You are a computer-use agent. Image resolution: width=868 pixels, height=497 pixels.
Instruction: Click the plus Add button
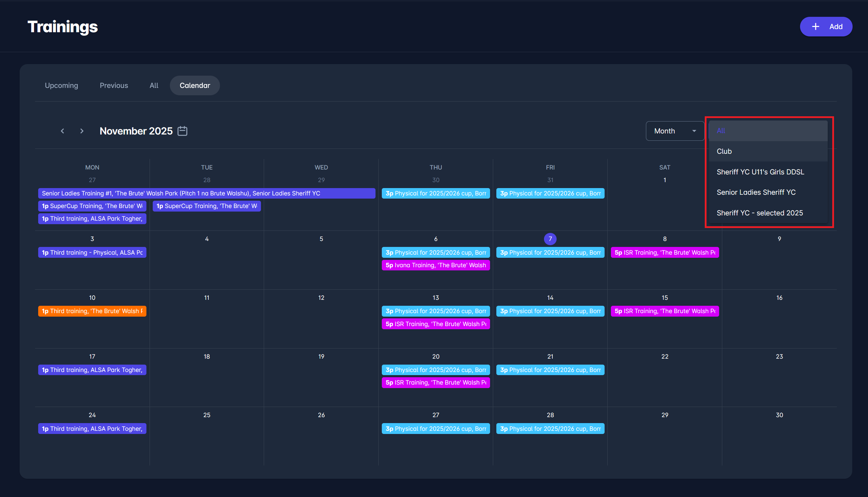click(826, 27)
